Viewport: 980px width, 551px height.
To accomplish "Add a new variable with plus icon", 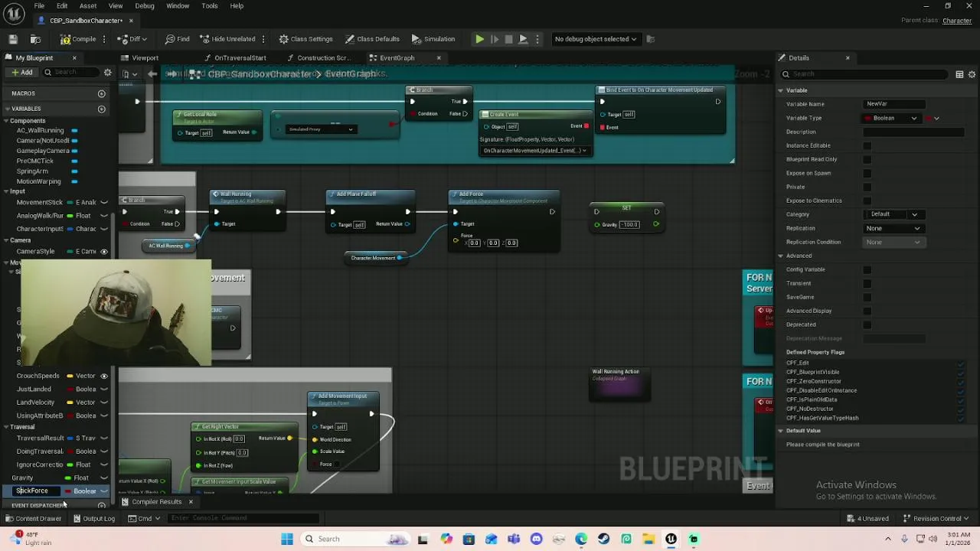I will (x=101, y=109).
